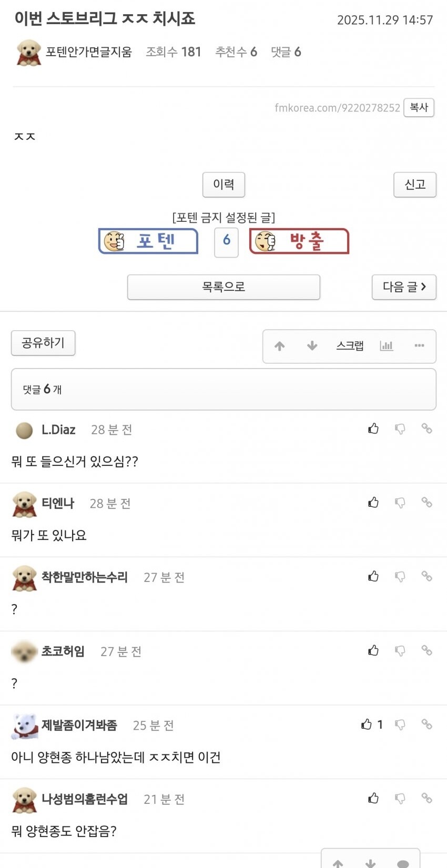The height and width of the screenshot is (868, 447).
Task: Go to next post via 다음 글
Action: (404, 287)
